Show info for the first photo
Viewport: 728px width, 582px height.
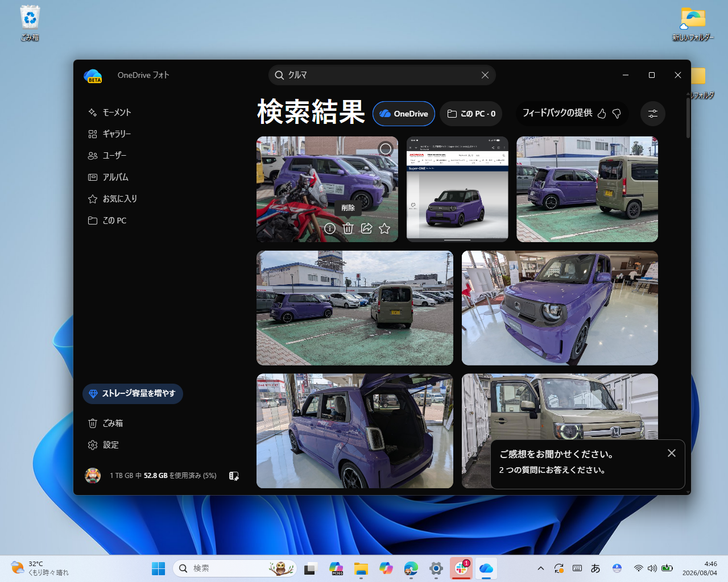330,228
